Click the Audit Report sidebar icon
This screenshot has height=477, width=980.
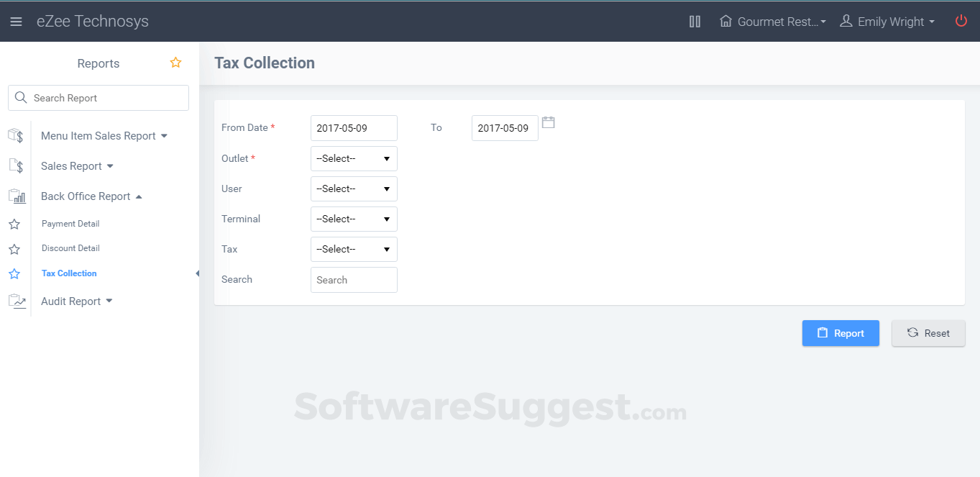click(x=17, y=301)
